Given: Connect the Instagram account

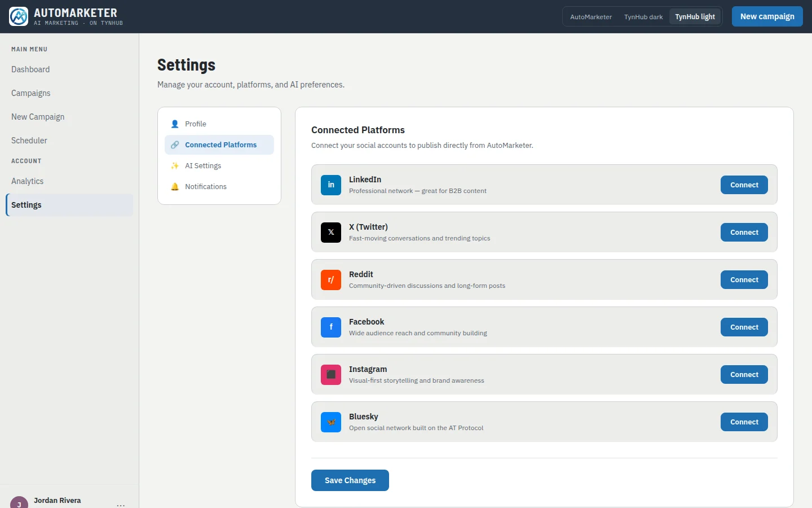Looking at the screenshot, I should [744, 374].
